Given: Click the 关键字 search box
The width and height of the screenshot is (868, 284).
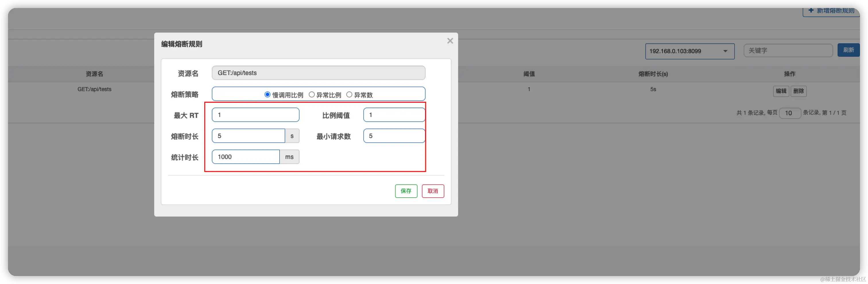Looking at the screenshot, I should pos(788,50).
